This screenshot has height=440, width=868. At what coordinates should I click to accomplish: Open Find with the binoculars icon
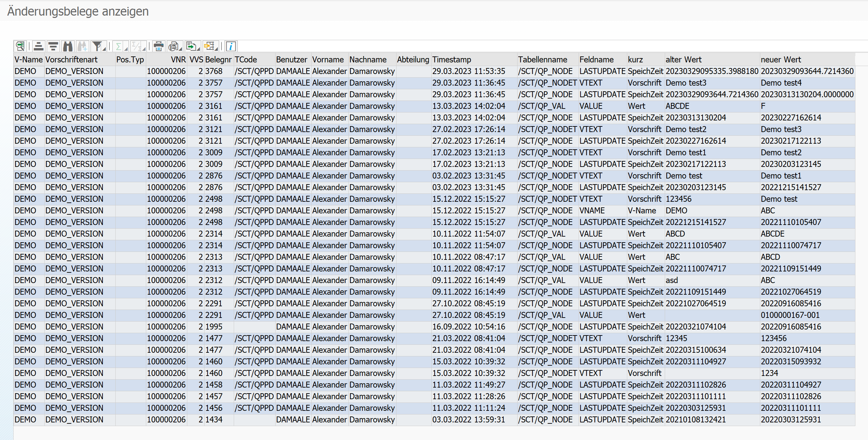pos(68,46)
